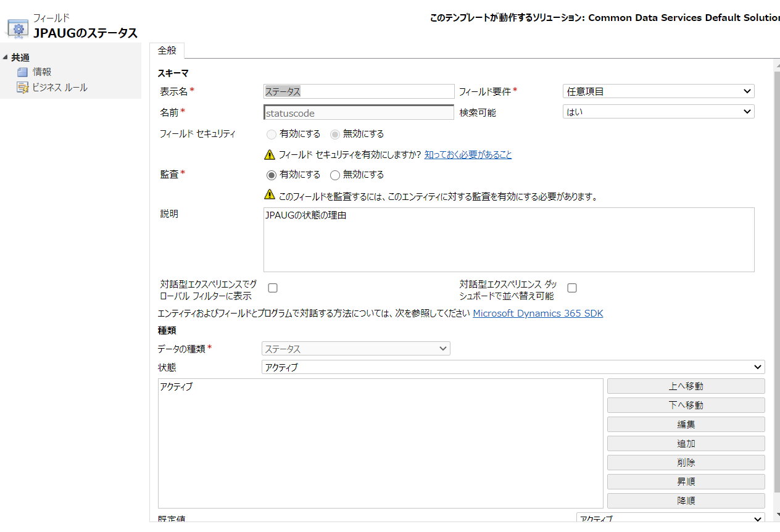The image size is (780, 532).
Task: Open 知っておく必要があること link
Action: (468, 154)
